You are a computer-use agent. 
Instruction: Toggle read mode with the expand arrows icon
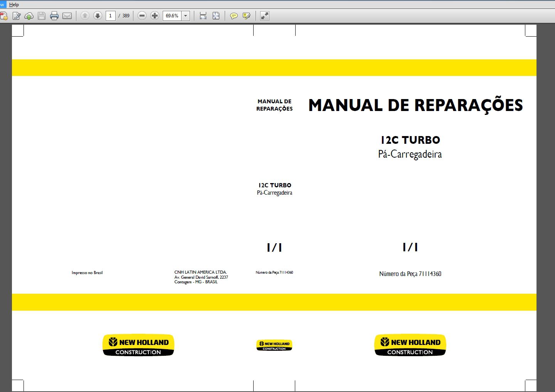click(264, 16)
